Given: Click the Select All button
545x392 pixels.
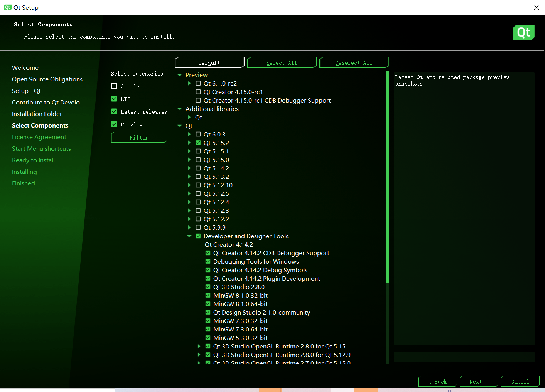Looking at the screenshot, I should [282, 62].
